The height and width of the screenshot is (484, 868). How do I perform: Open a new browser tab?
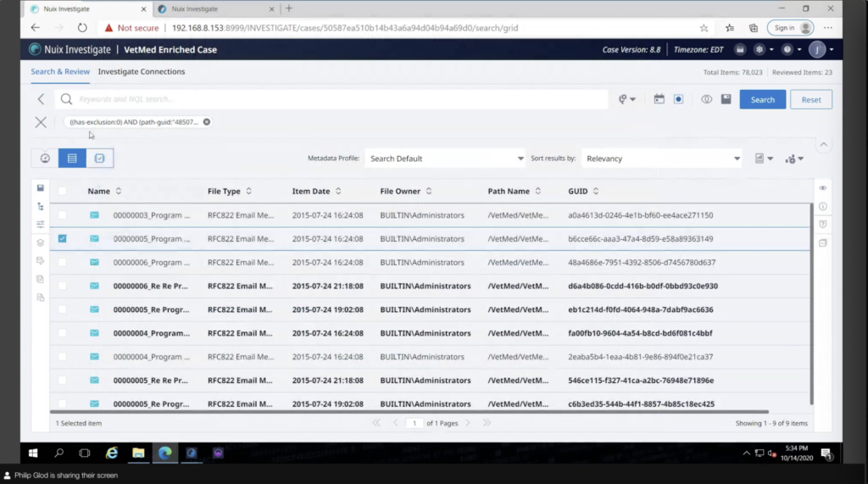coord(289,8)
